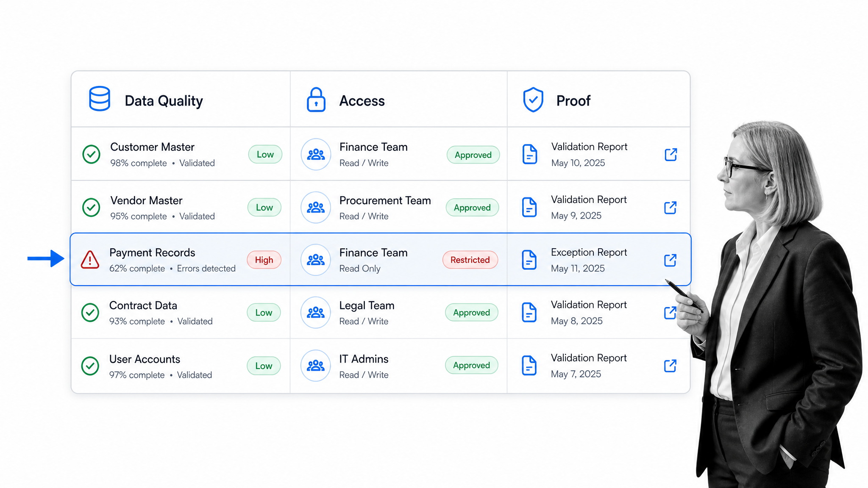Click the Low badge for Vendor Master
Viewport: 868px width, 488px height.
pos(264,208)
